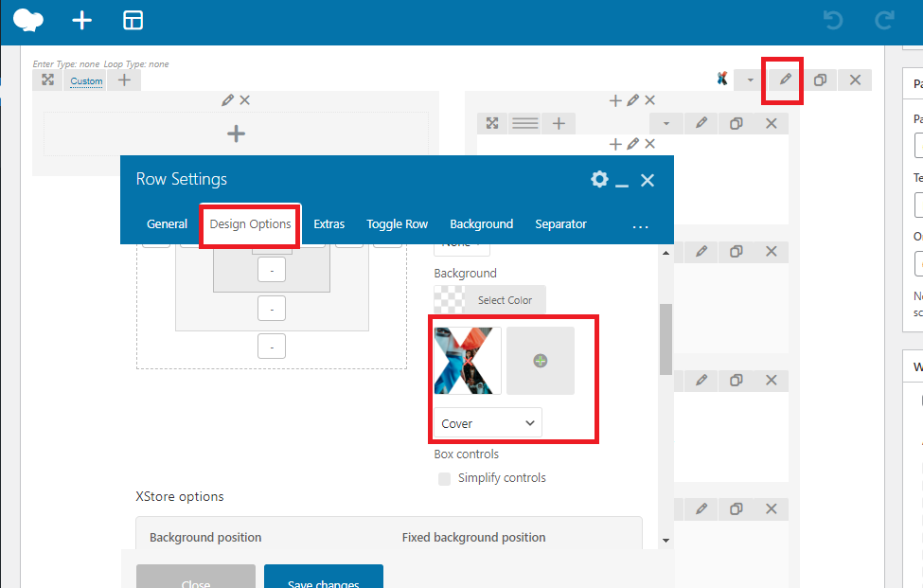The height and width of the screenshot is (588, 923).
Task: Prepend to right column with top plus icon
Action: pyautogui.click(x=615, y=100)
